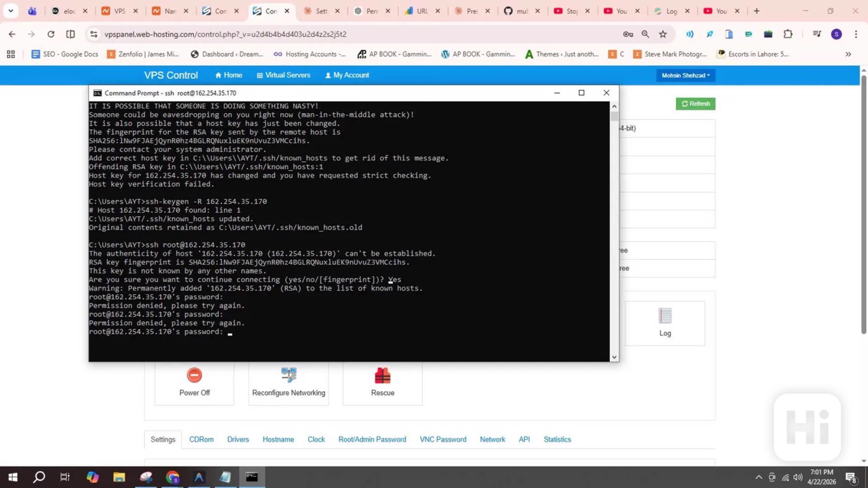Expand Mohsin Shehzad account dropdown
This screenshot has height=488, width=868.
685,75
